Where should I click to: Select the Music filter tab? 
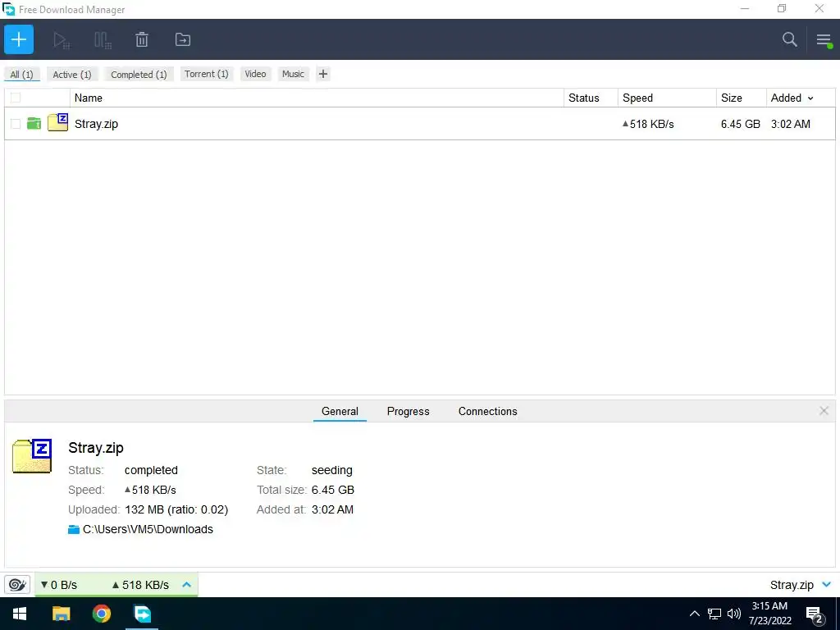point(293,74)
